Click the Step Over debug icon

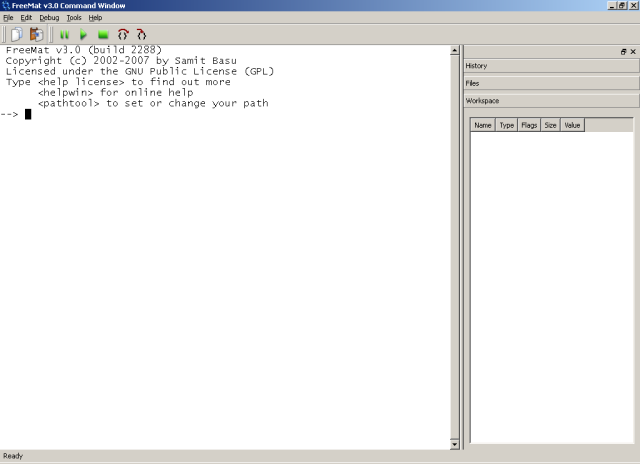coord(122,34)
